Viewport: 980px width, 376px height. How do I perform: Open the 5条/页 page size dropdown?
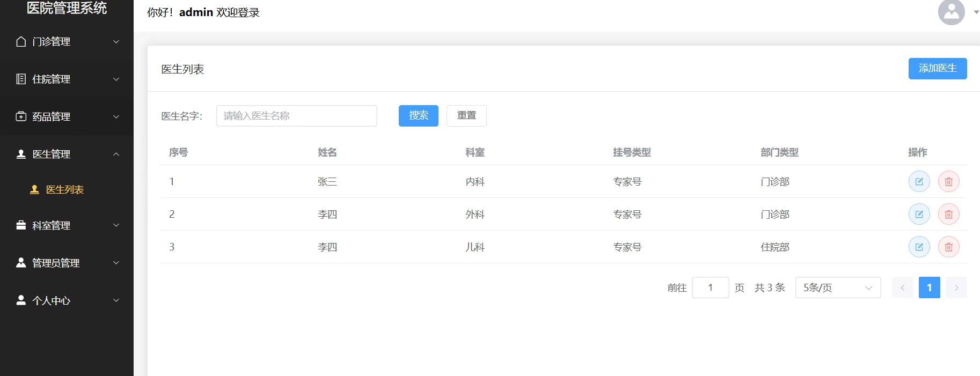[x=838, y=287]
